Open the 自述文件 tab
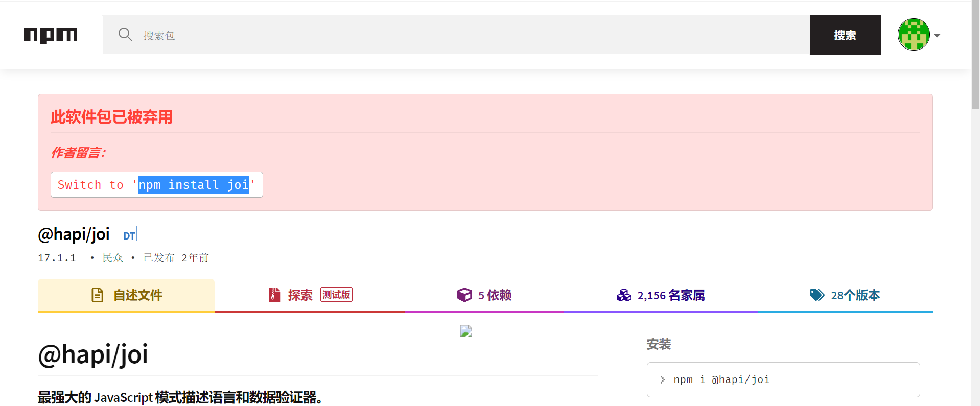Image resolution: width=980 pixels, height=406 pixels. pos(126,295)
